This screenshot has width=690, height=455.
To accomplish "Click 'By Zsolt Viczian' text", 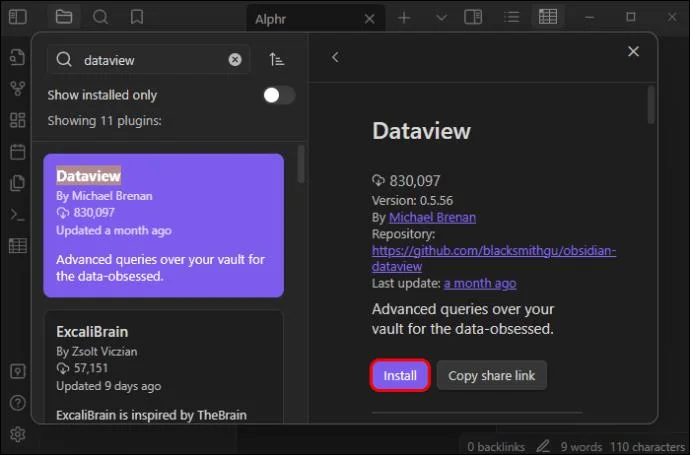I will coord(97,351).
